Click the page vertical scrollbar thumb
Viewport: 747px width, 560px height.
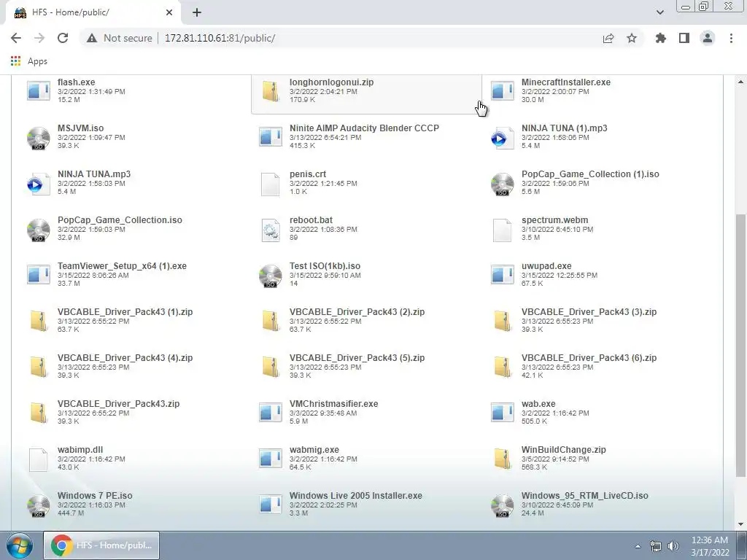740,344
